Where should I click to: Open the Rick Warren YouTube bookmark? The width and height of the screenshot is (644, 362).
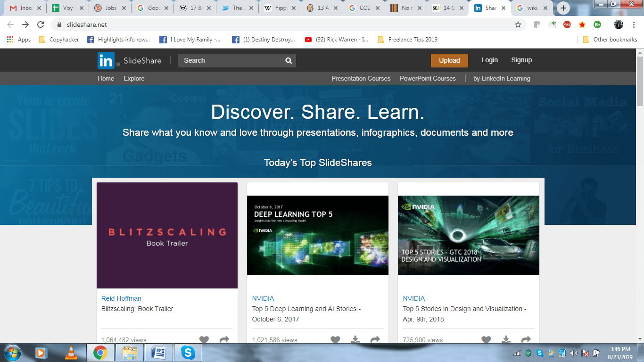pos(337,40)
